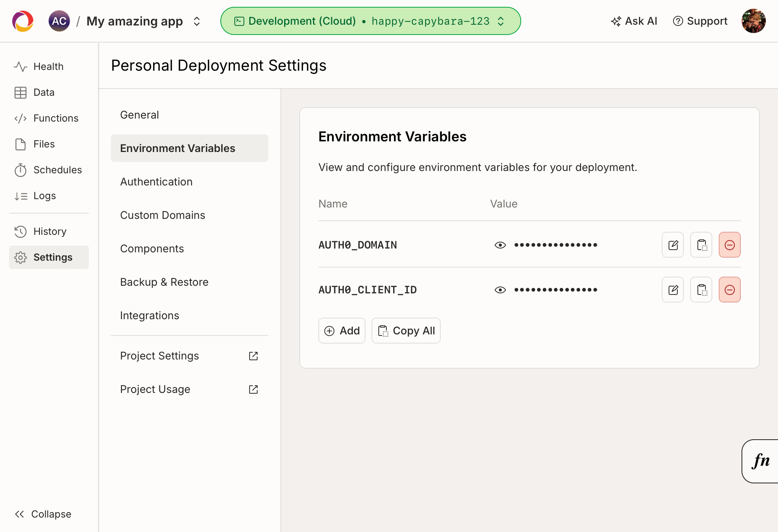Click the AUTH0_CLIENT_ID variable name
This screenshot has height=532, width=778.
368,290
